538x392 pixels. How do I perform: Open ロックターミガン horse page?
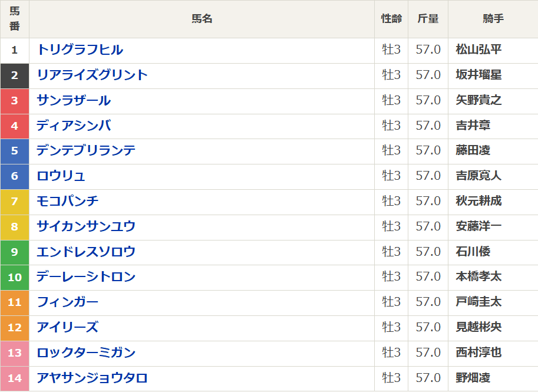point(86,353)
